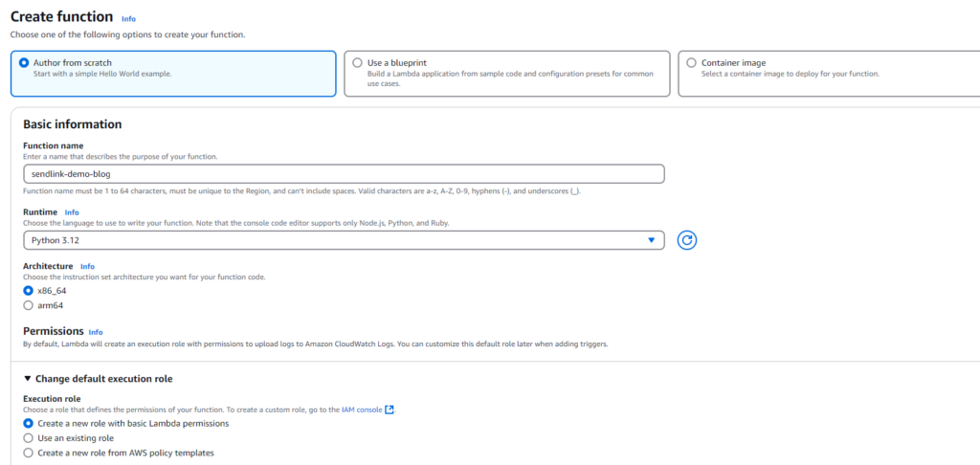The height and width of the screenshot is (465, 980).
Task: Open Info link next to Create function
Action: pyautogui.click(x=128, y=19)
